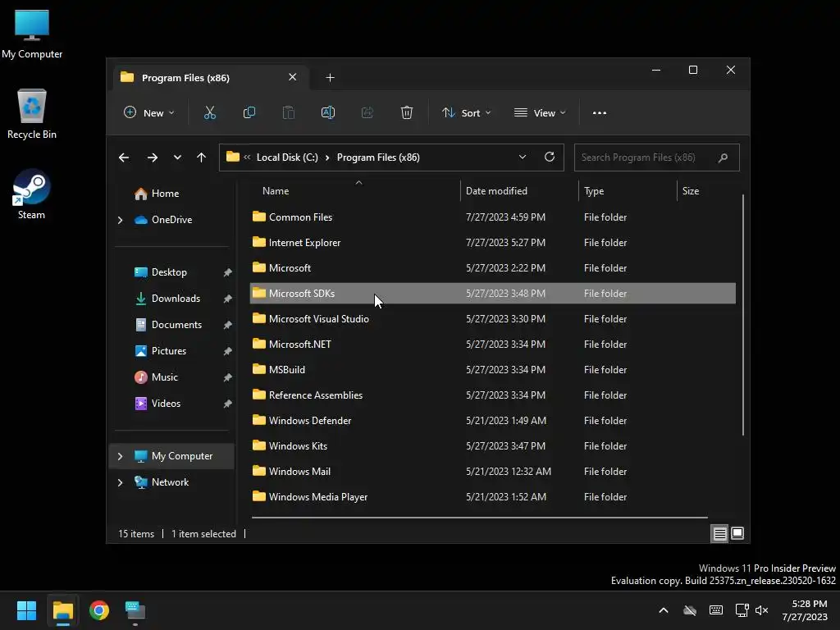Click the muted volume tray icon
840x630 pixels.
[762, 610]
